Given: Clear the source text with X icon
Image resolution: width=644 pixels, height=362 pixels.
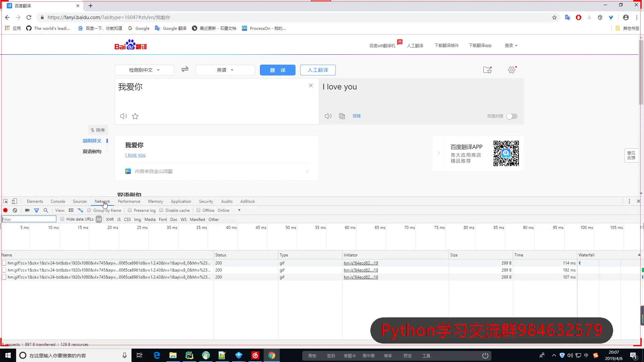Looking at the screenshot, I should tap(311, 85).
